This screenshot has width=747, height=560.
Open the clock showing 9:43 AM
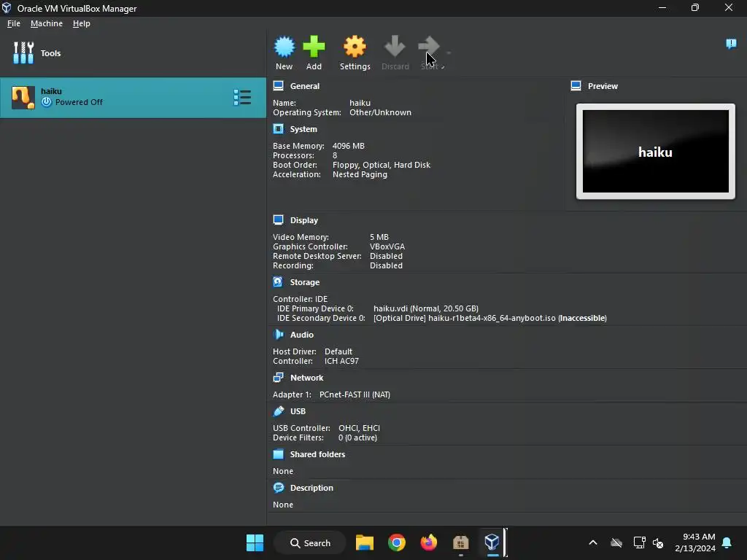point(695,542)
